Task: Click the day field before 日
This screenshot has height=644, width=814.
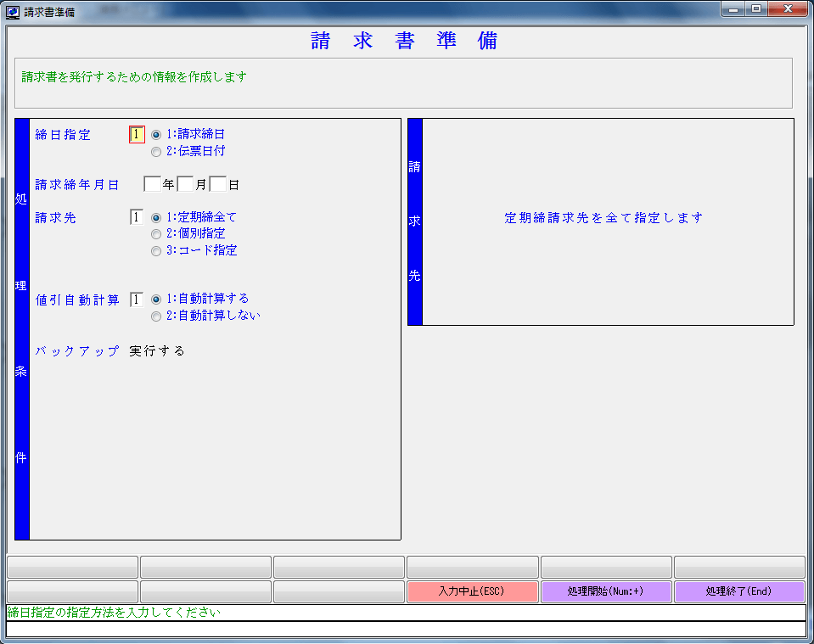Action: pos(218,184)
